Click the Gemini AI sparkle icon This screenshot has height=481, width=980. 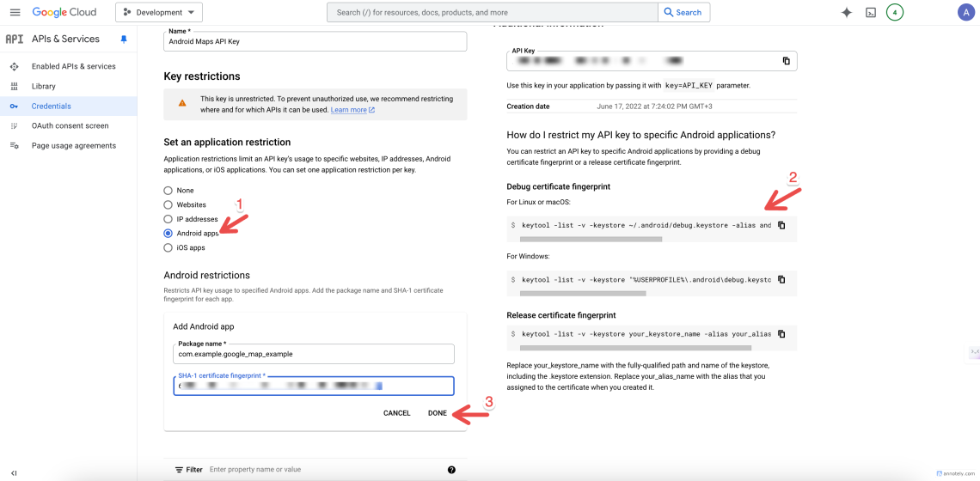846,13
